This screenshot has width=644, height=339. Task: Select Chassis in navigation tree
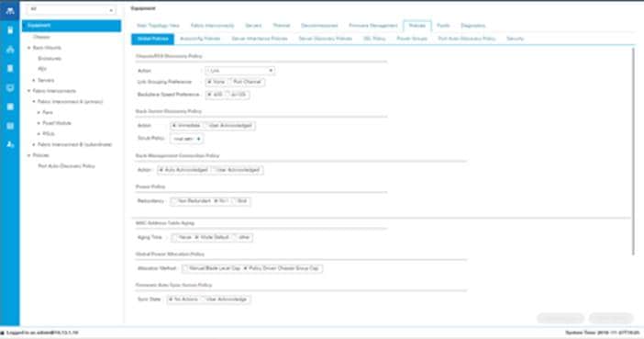pyautogui.click(x=41, y=37)
